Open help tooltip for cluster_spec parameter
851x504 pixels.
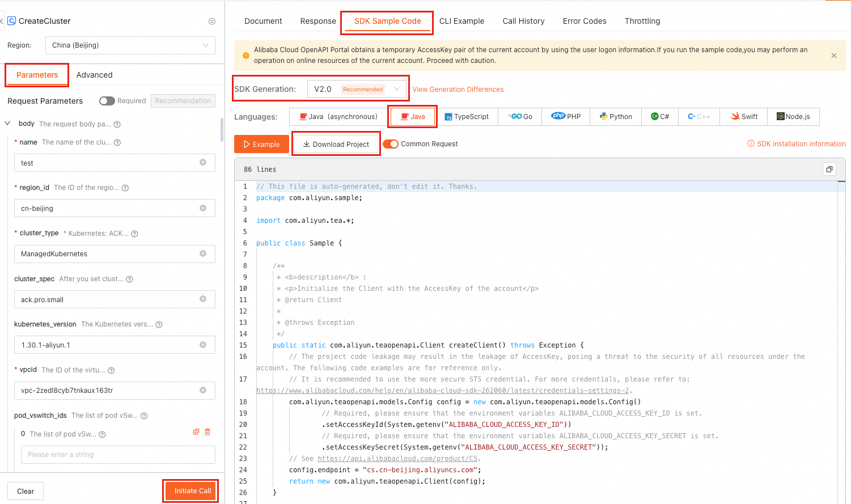tap(129, 279)
